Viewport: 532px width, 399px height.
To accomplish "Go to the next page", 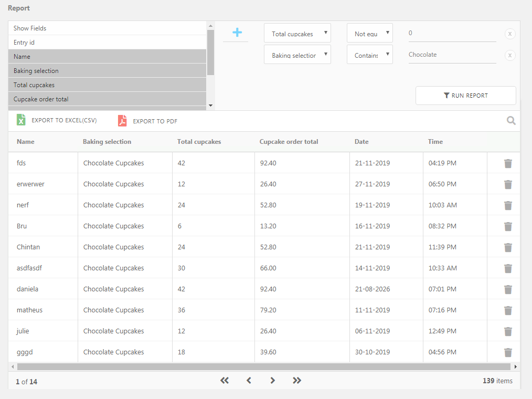I will (x=272, y=380).
